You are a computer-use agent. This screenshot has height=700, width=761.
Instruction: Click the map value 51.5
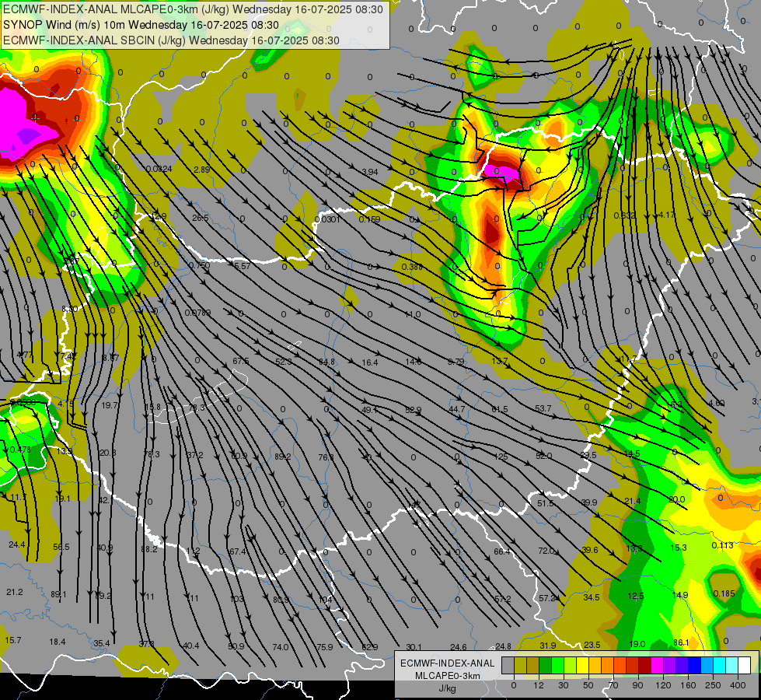[546, 504]
